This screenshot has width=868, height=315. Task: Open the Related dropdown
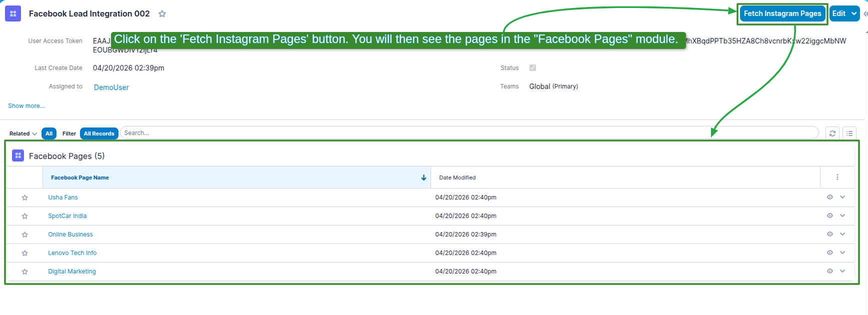click(x=23, y=133)
